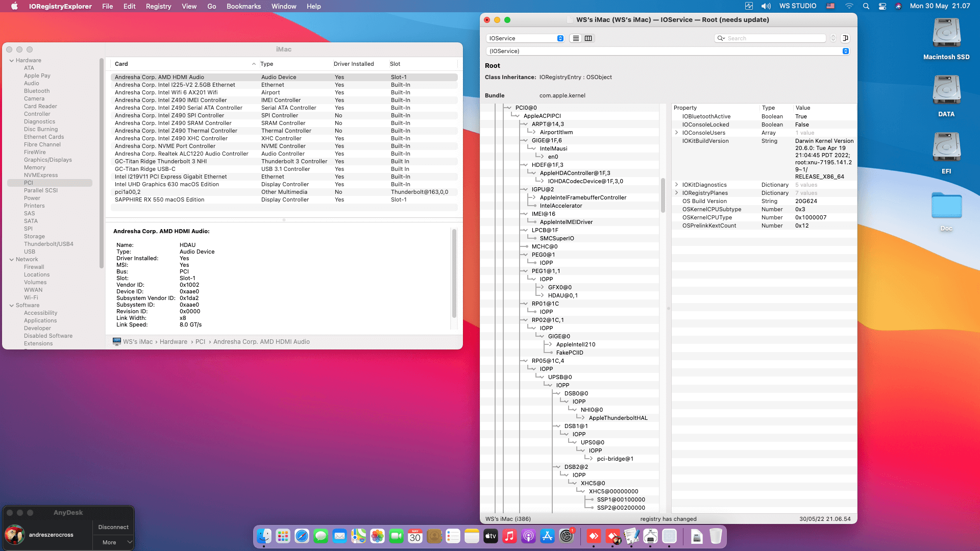This screenshot has width=980, height=551.
Task: Toggle the inspector panel icon beside search
Action: pyautogui.click(x=845, y=38)
